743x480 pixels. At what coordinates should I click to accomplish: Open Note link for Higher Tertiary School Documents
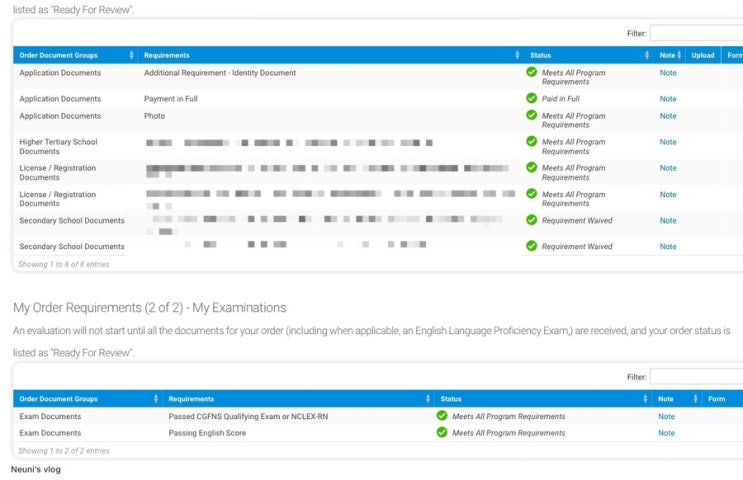668,142
